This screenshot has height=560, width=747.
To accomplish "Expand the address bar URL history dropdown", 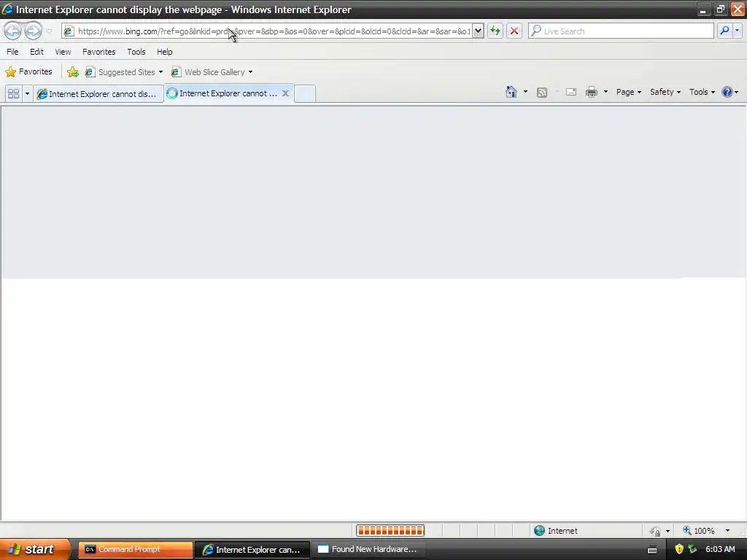I will (478, 31).
